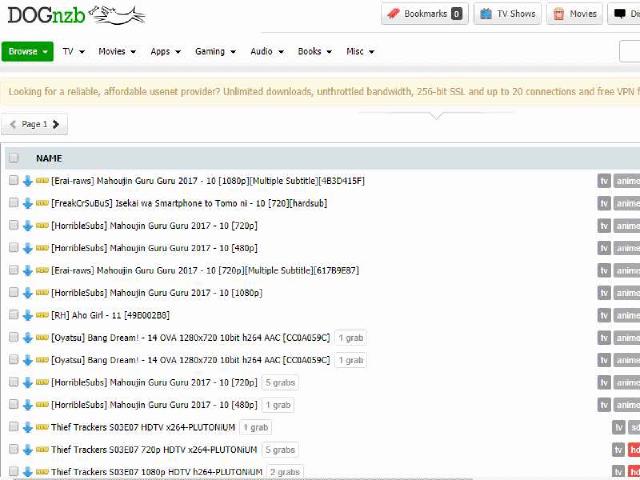The width and height of the screenshot is (640, 480).
Task: Click the DOGnzb logo
Action: click(76, 15)
